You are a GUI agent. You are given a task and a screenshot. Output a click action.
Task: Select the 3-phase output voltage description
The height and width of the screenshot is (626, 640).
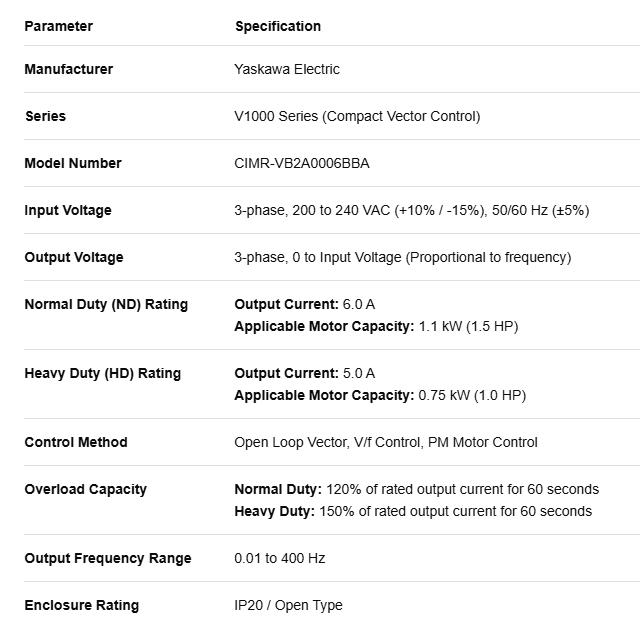[x=403, y=257]
